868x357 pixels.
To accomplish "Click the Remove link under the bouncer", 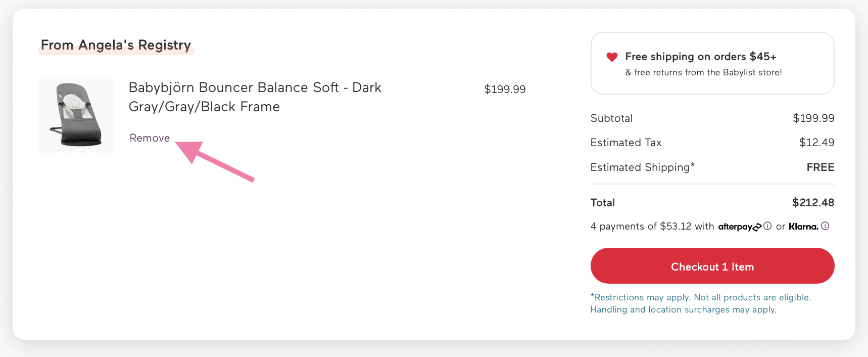I will (x=150, y=138).
